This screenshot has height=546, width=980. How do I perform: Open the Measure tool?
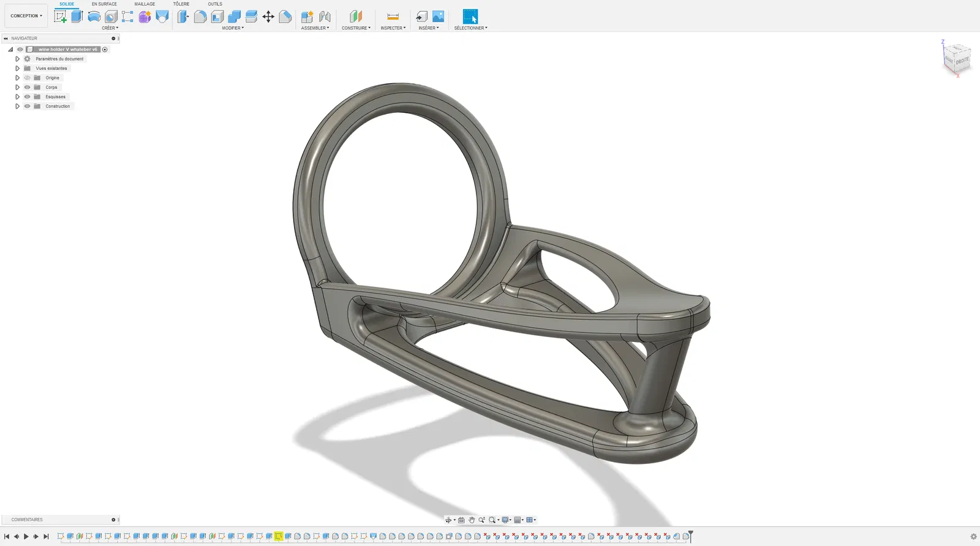point(393,17)
